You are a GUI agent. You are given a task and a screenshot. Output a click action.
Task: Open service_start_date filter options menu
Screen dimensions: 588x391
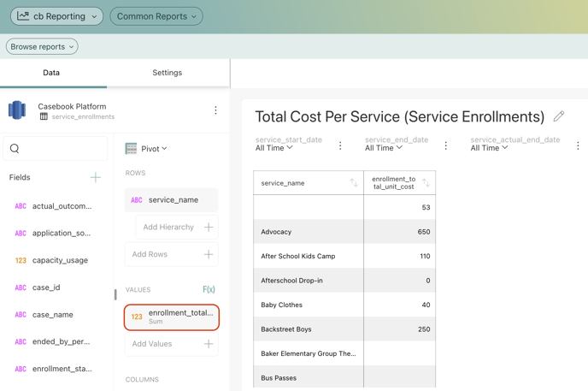point(340,146)
